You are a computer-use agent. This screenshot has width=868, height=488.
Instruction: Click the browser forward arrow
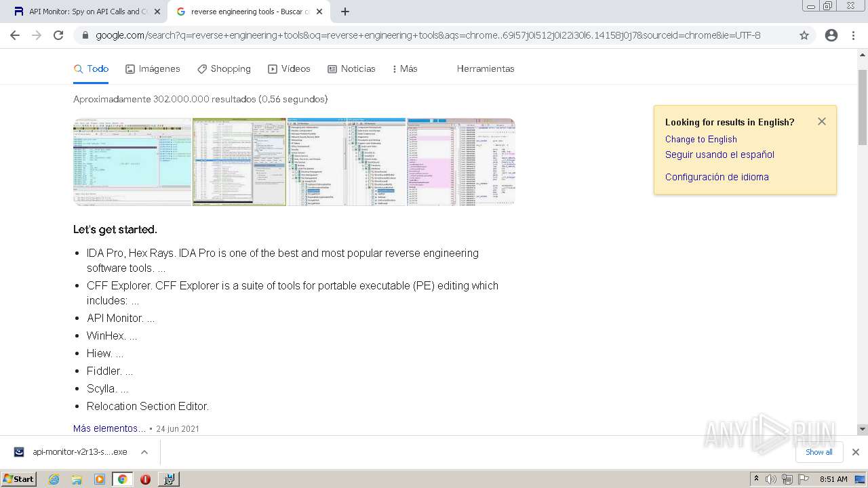pos(37,35)
